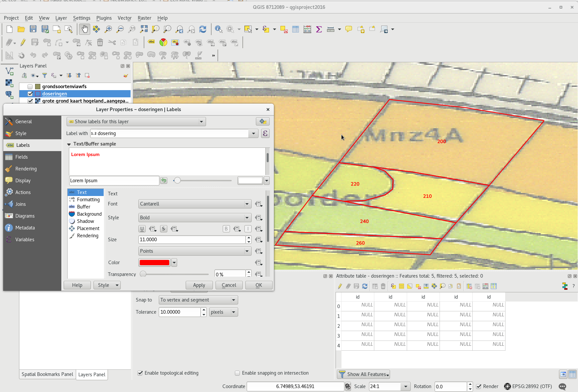This screenshot has height=392, width=578.
Task: Click the red text Color swatch
Action: (x=155, y=263)
